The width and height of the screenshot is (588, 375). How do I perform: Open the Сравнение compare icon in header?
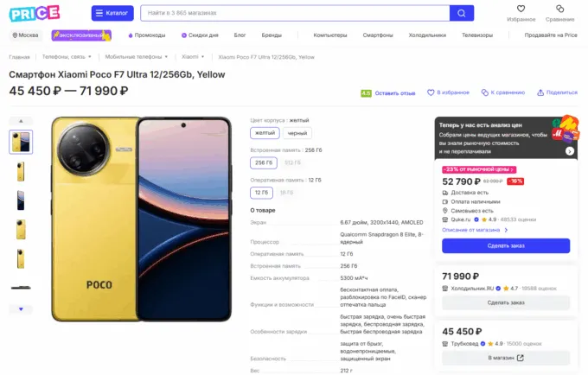coord(559,10)
